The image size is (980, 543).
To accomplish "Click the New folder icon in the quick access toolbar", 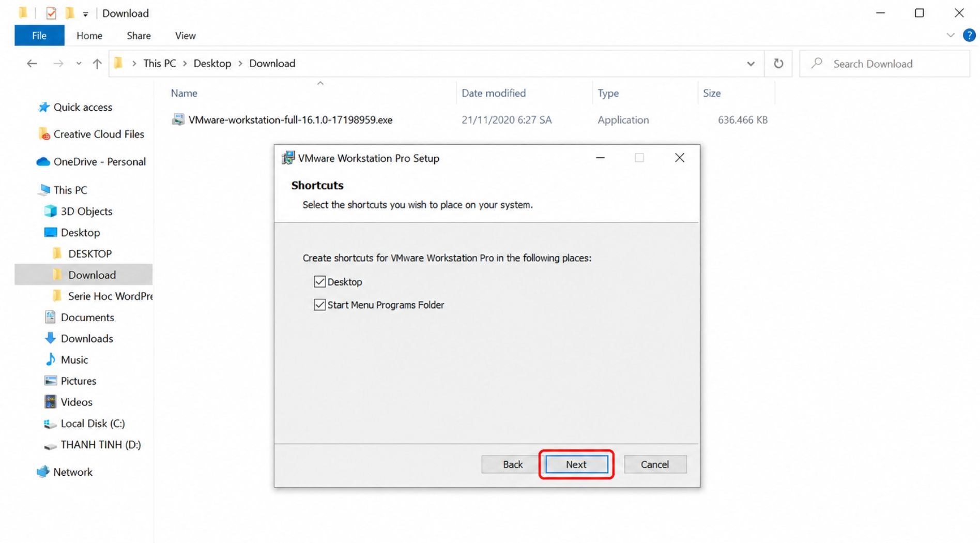I will (x=69, y=13).
